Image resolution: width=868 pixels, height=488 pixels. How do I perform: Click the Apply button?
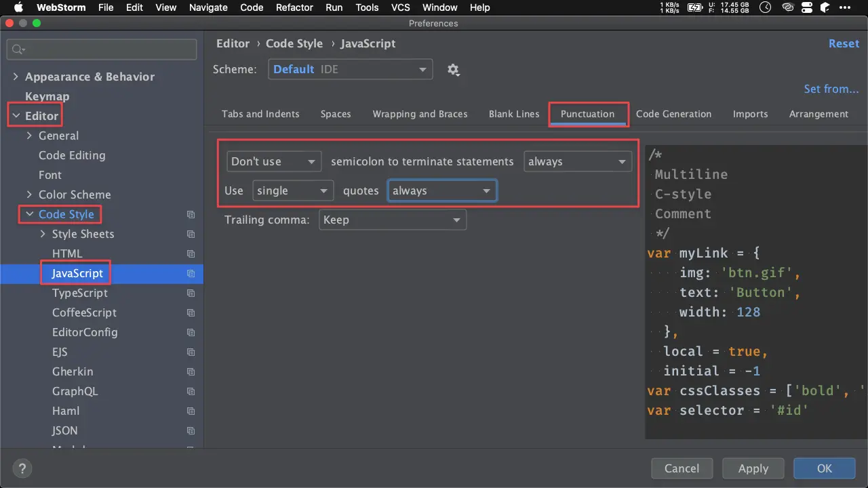(753, 468)
